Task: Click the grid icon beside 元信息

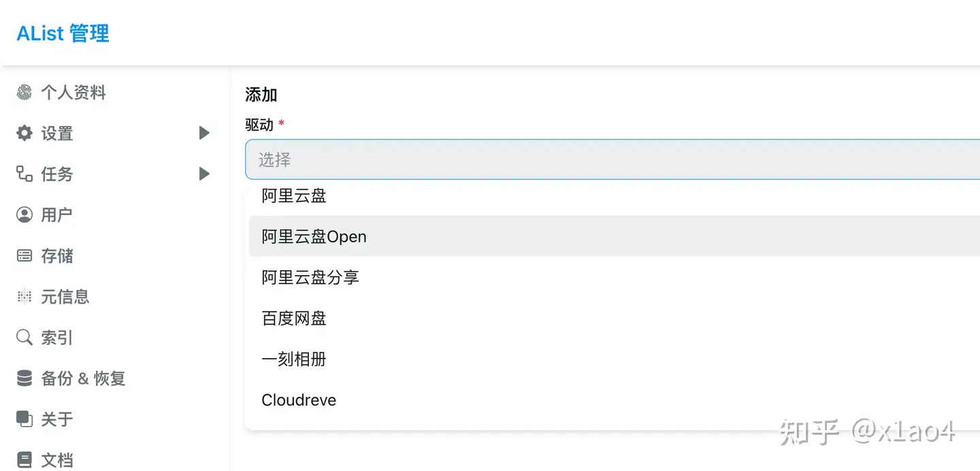Action: (24, 297)
